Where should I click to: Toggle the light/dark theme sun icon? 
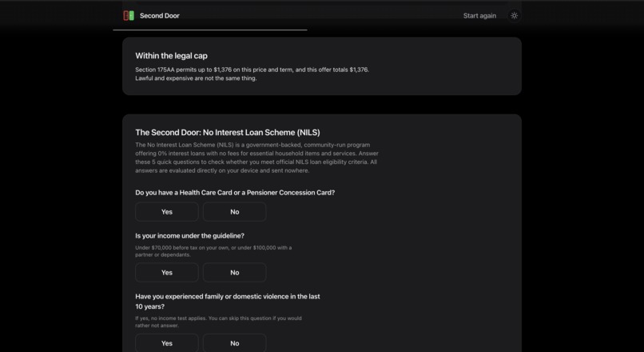pos(515,16)
